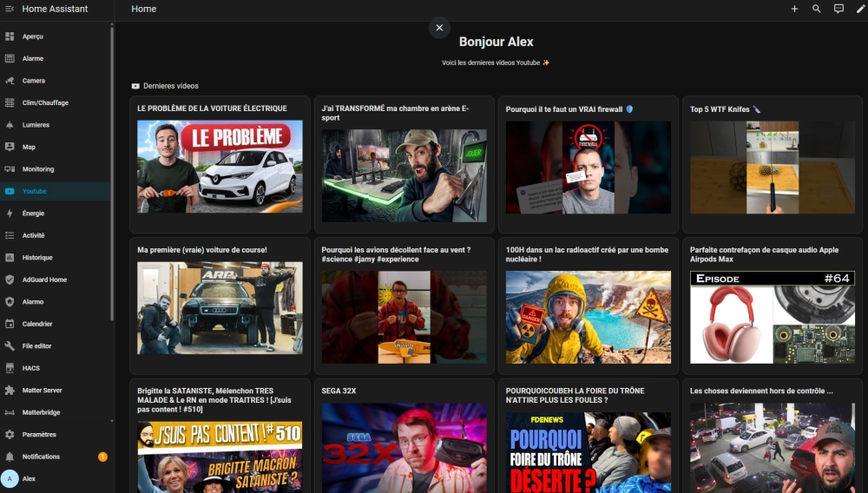Image resolution: width=868 pixels, height=493 pixels.
Task: Collapse the sidebar with the menu icon
Action: 10,9
